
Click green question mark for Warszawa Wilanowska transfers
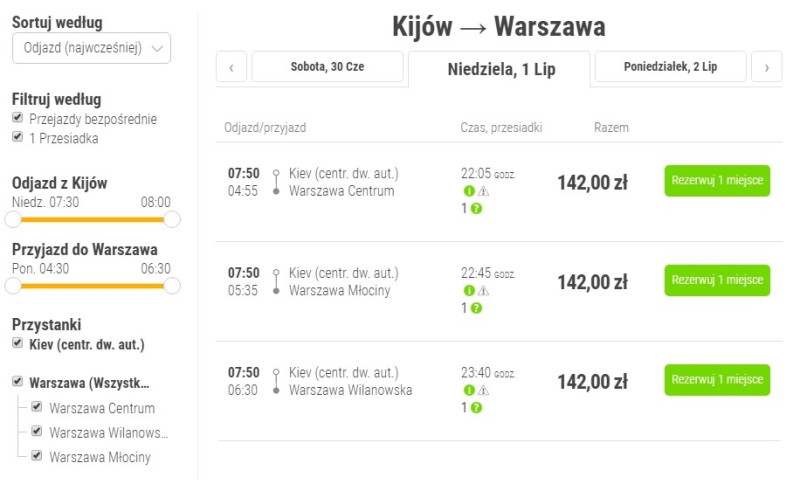tap(476, 407)
